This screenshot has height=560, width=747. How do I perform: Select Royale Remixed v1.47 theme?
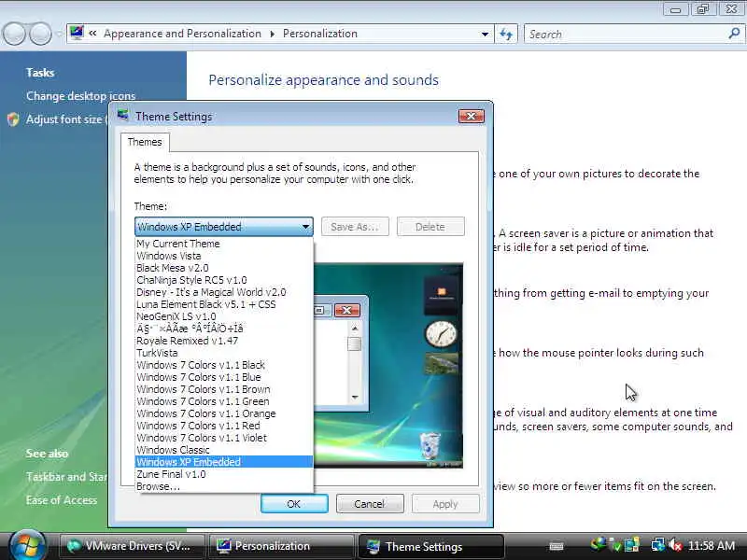[x=224, y=341]
